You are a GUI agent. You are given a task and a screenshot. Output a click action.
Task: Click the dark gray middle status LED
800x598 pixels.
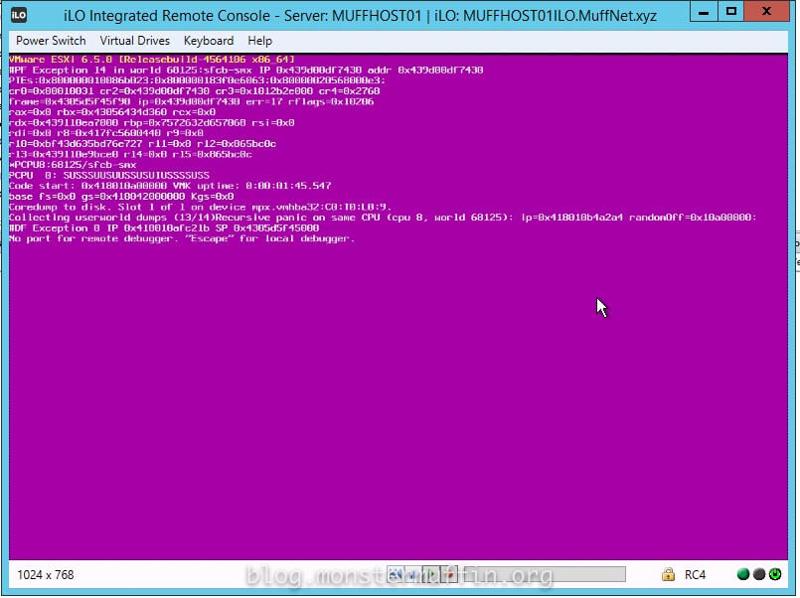pyautogui.click(x=758, y=575)
